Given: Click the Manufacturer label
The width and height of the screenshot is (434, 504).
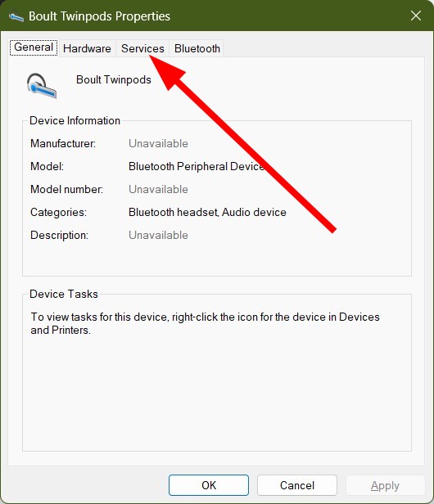Looking at the screenshot, I should coord(63,143).
